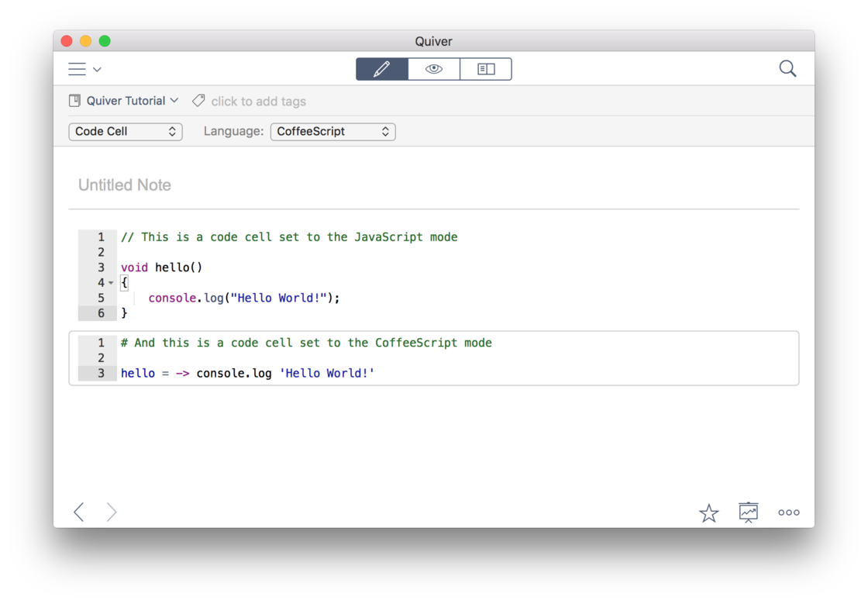Image resolution: width=868 pixels, height=604 pixels.
Task: Close the Quiver window with red button
Action: coord(67,41)
